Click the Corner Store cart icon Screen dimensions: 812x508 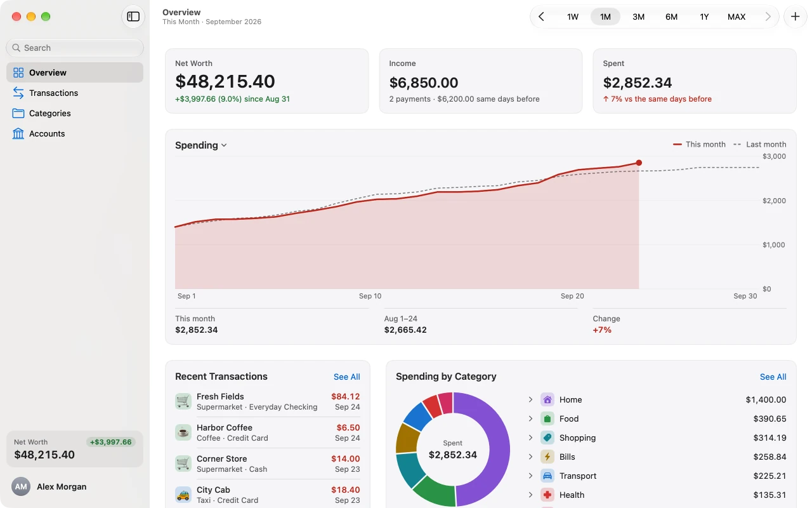(183, 464)
